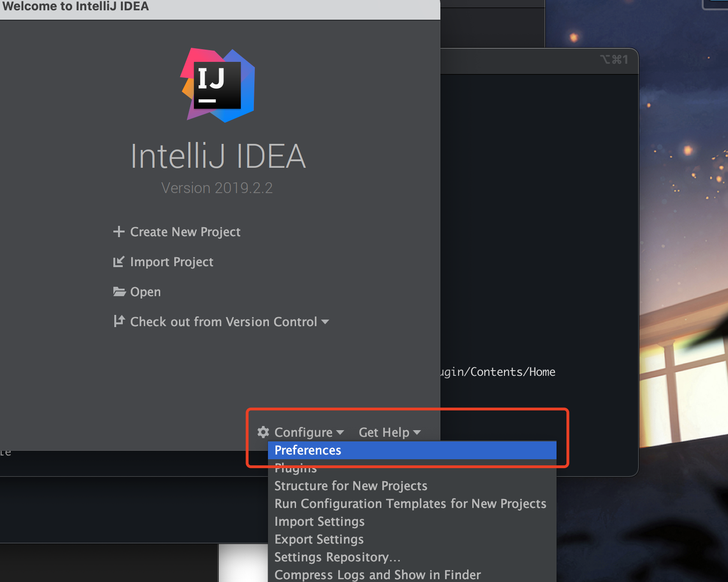This screenshot has height=582, width=728.
Task: Open Settings Repository from the Configure menu
Action: [337, 557]
